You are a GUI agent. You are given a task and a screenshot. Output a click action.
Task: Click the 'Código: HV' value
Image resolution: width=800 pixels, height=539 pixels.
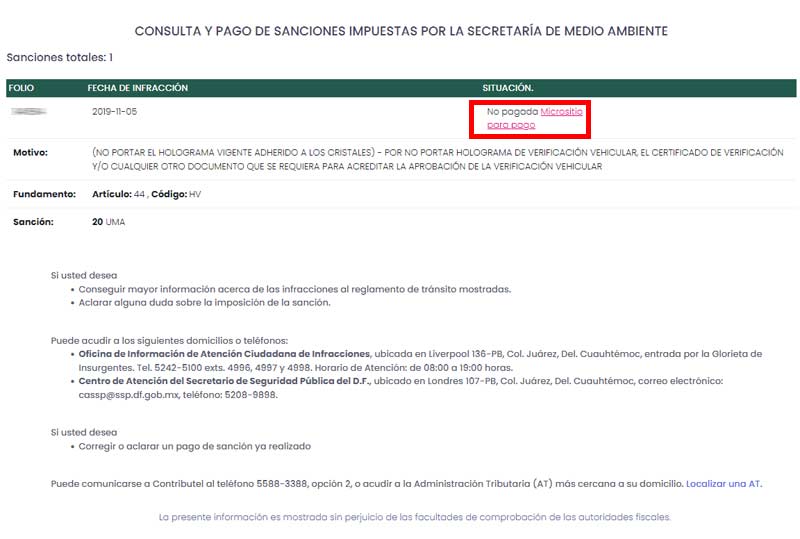176,194
